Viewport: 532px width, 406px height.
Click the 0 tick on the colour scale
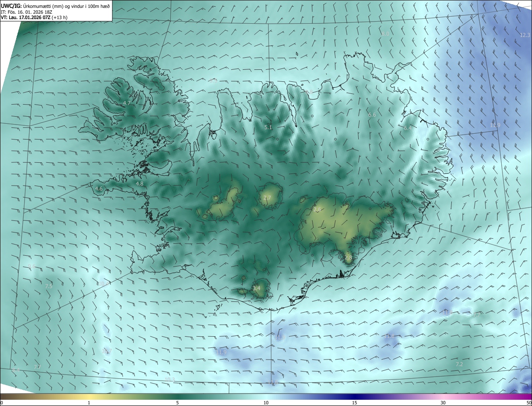coord(2,403)
